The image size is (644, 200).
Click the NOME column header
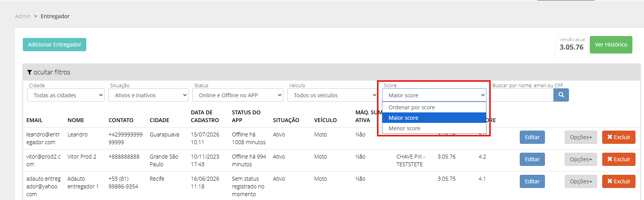pos(76,120)
